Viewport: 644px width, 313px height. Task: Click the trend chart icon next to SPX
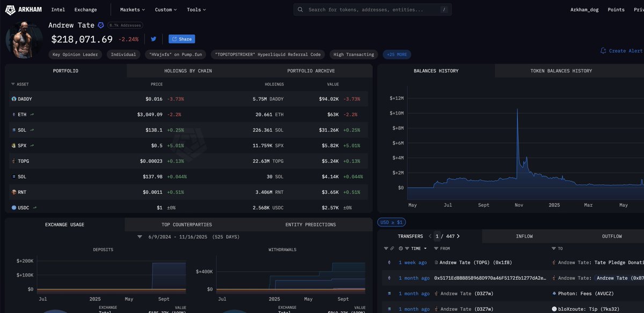tap(32, 145)
